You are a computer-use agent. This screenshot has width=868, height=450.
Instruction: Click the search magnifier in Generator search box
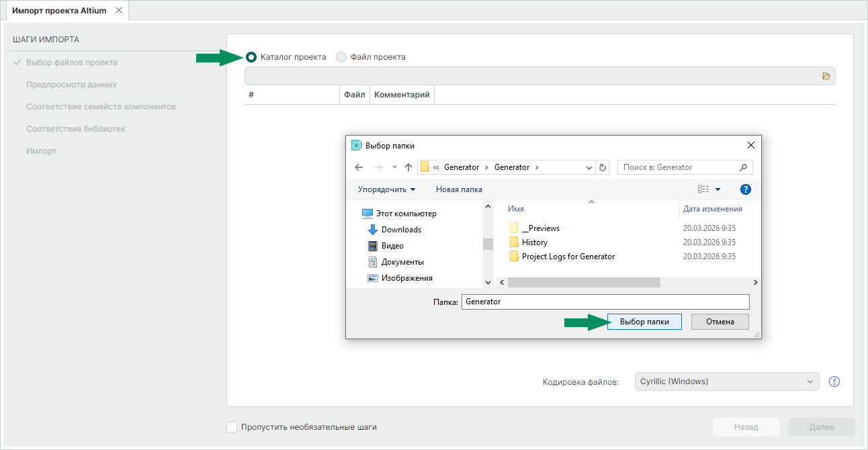[743, 167]
